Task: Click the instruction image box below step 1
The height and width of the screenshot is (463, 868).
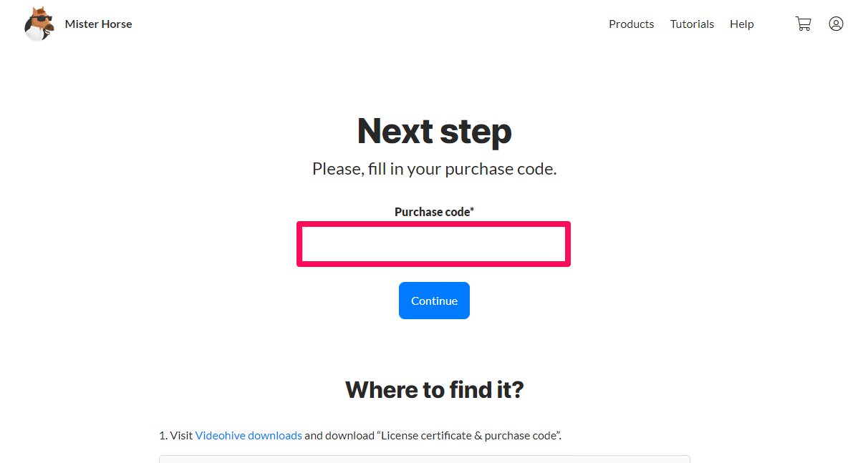Action: pos(424,459)
